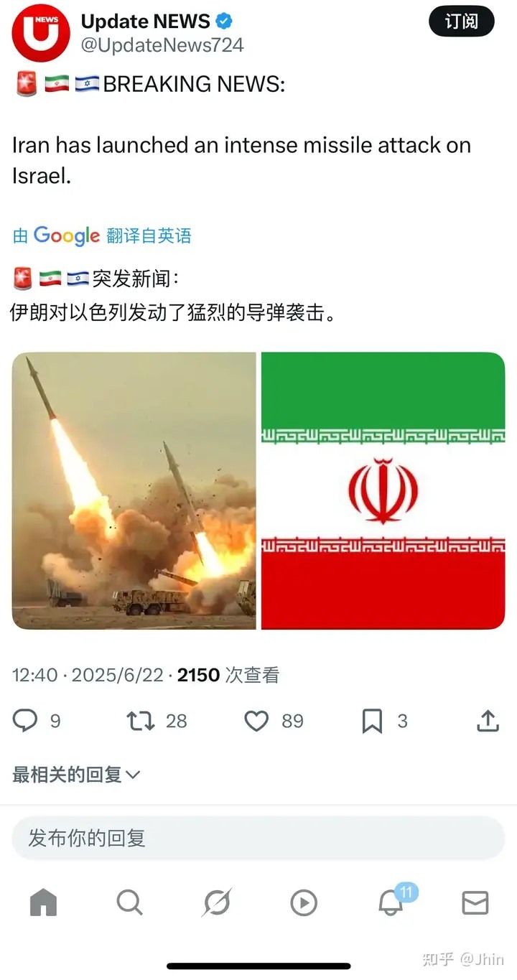Open the Iran flag image
517x980 pixels.
383,490
